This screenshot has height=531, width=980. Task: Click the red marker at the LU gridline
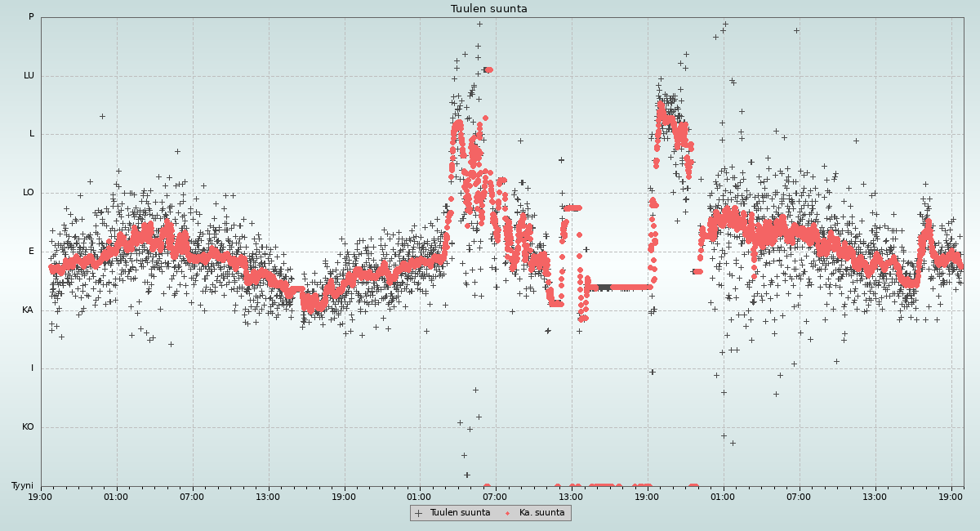[x=488, y=69]
